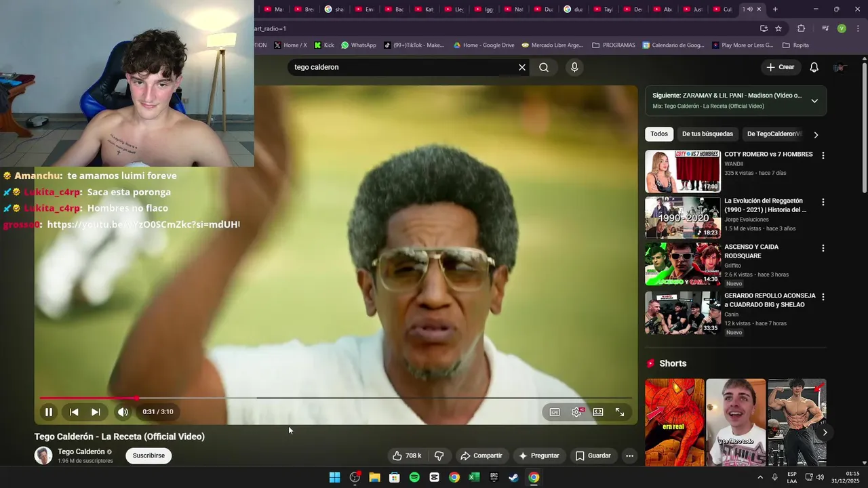Screen dimensions: 868x488
Task: Mute the video player volume
Action: click(123, 411)
